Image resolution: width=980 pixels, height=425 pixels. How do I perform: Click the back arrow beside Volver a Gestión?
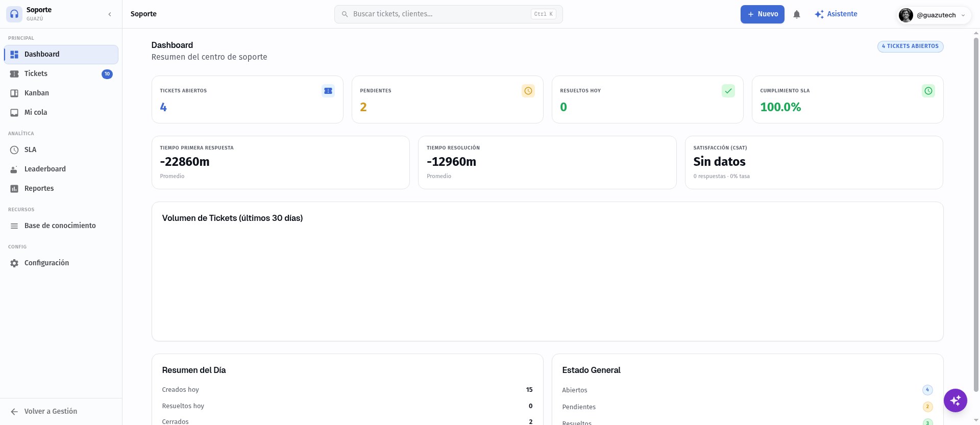pos(14,412)
